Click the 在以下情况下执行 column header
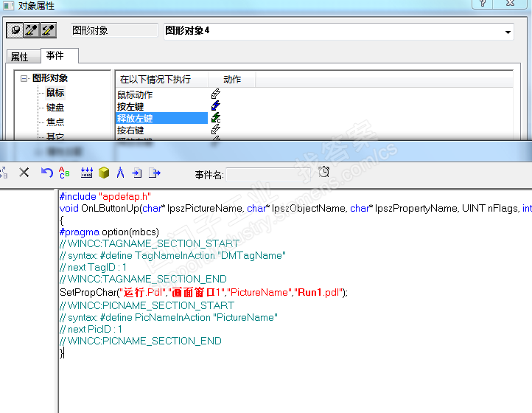The image size is (532, 413). tap(161, 80)
